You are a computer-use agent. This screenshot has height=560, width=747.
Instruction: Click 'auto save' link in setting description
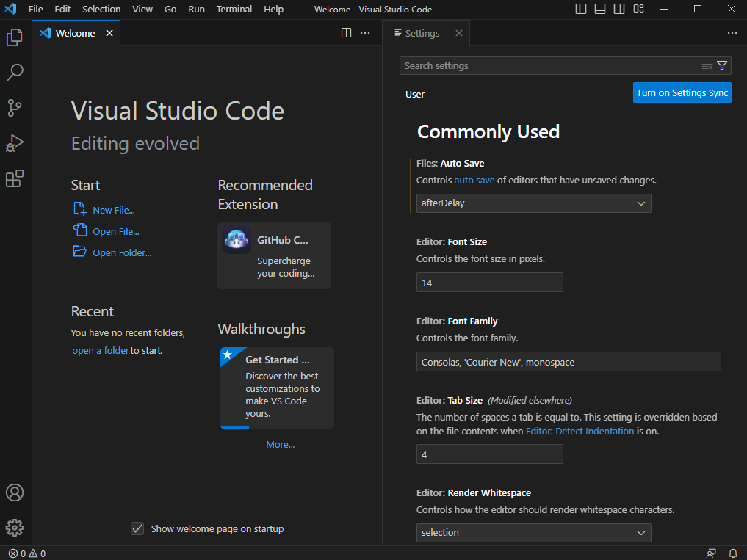coord(474,180)
